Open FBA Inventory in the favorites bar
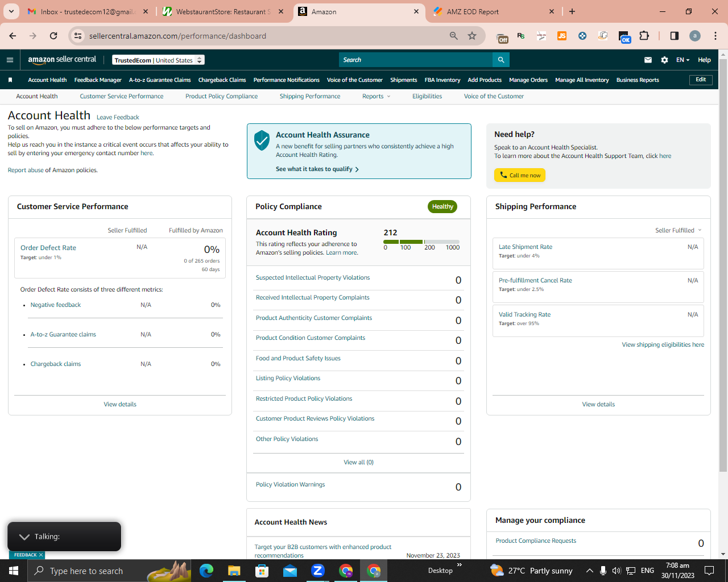Viewport: 728px width, 582px height. pos(442,80)
